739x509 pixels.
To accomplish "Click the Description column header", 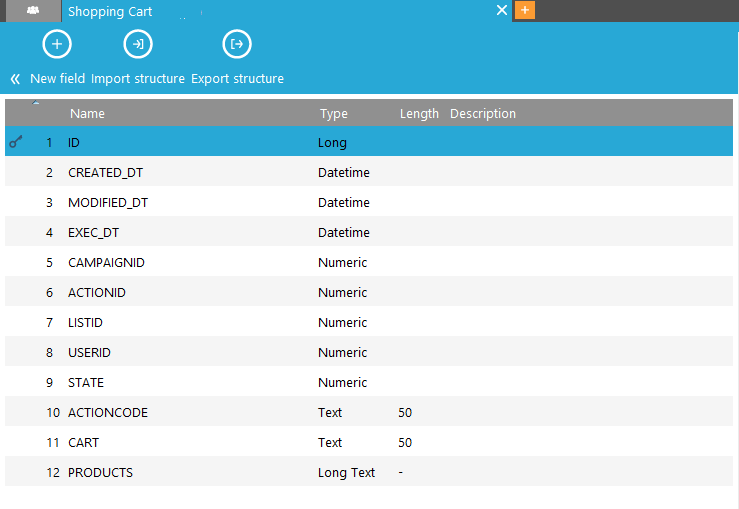I will 483,114.
